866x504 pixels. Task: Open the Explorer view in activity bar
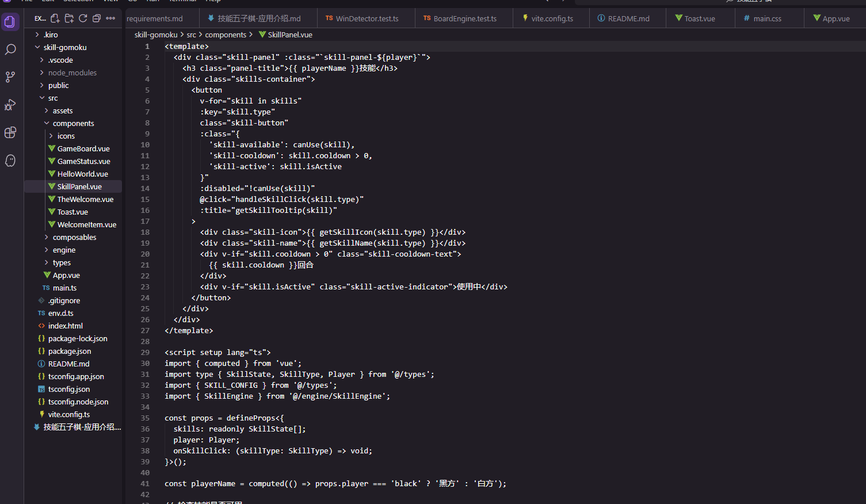point(10,22)
